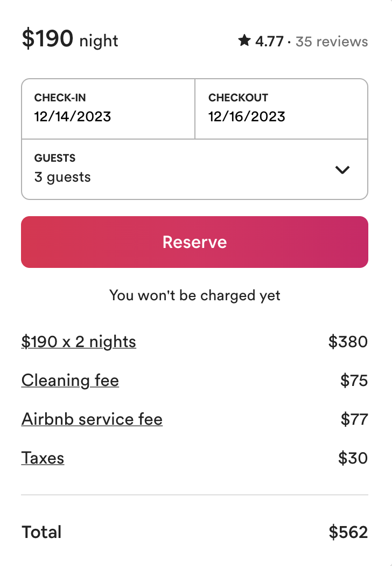Click the down chevron in Guests box
Image resolution: width=392 pixels, height=566 pixels.
[342, 170]
